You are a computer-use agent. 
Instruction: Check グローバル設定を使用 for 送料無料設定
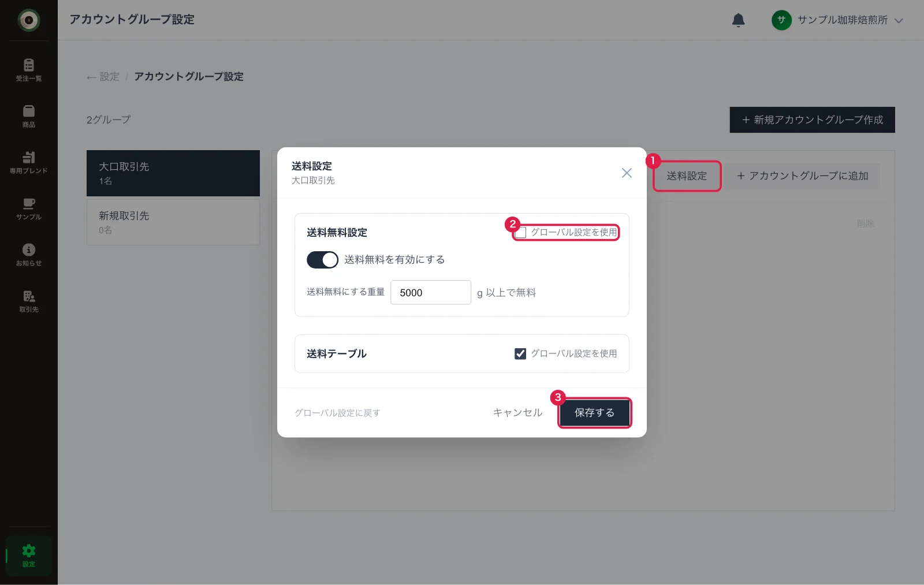520,233
